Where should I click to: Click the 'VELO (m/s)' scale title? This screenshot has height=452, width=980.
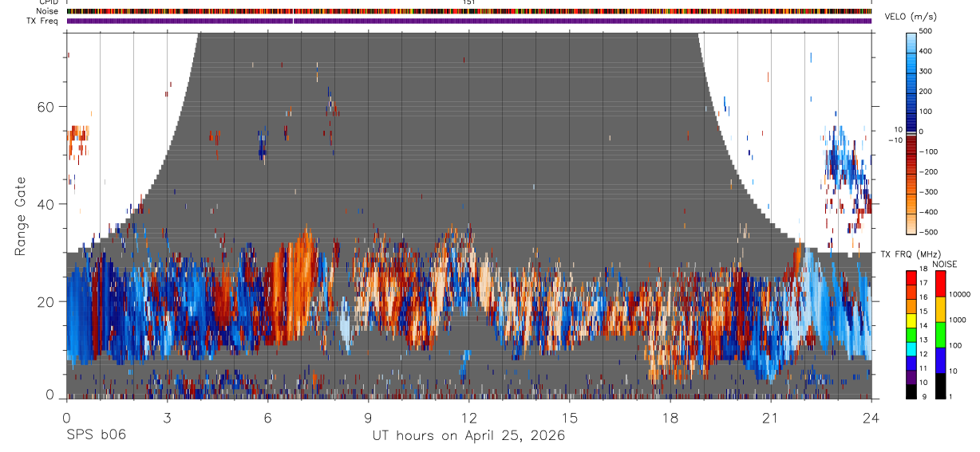[911, 18]
